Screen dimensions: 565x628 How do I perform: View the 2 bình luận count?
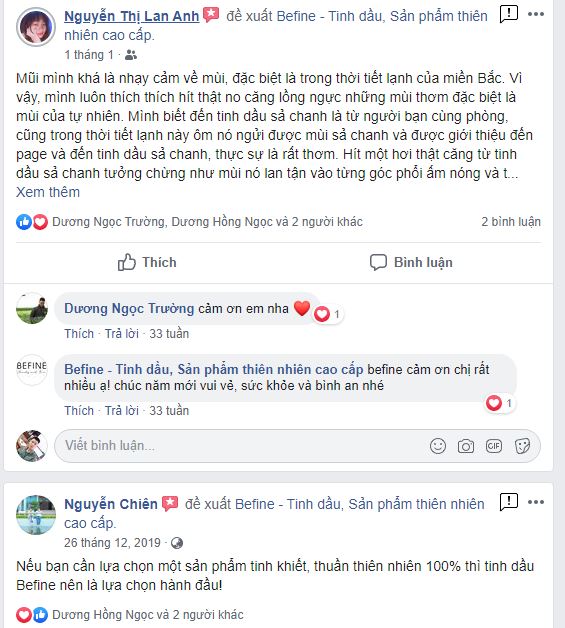pos(511,221)
